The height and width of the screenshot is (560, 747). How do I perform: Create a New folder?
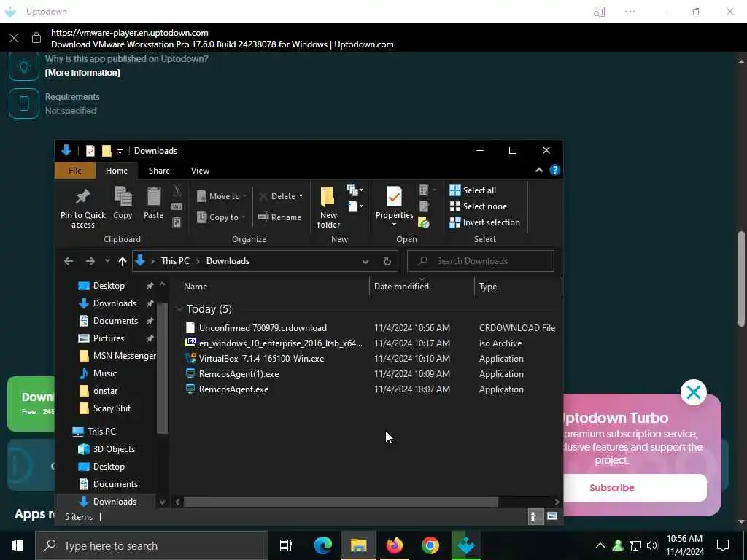coord(328,207)
